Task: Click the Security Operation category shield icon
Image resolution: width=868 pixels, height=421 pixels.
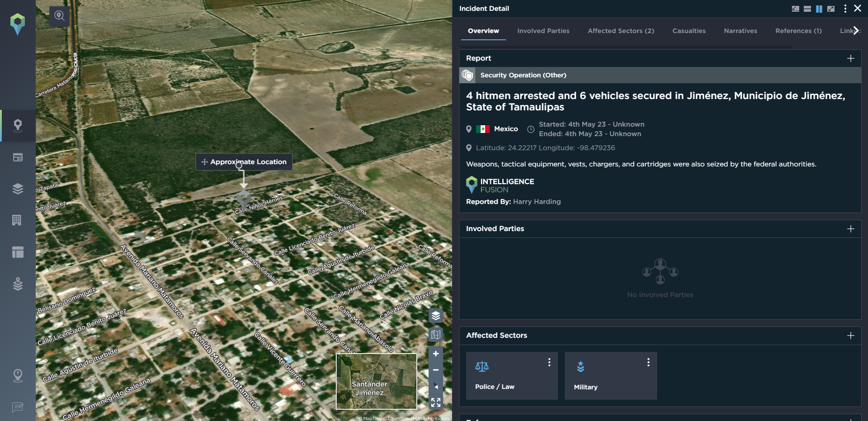Action: point(467,75)
